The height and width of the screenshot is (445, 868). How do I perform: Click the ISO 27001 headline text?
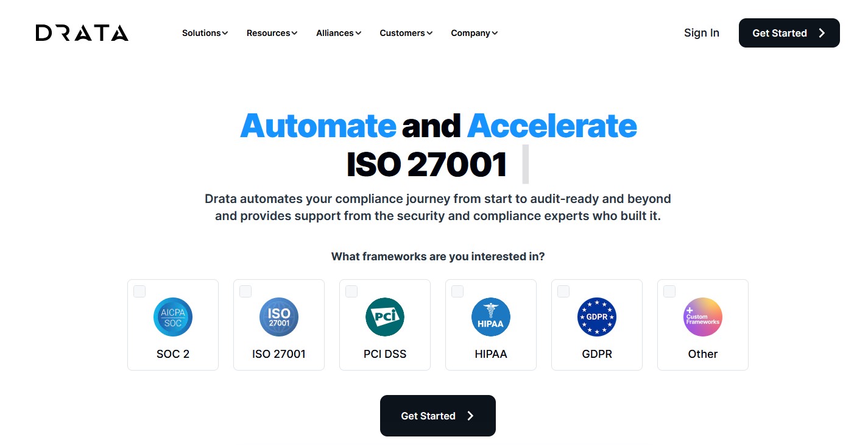click(x=426, y=165)
